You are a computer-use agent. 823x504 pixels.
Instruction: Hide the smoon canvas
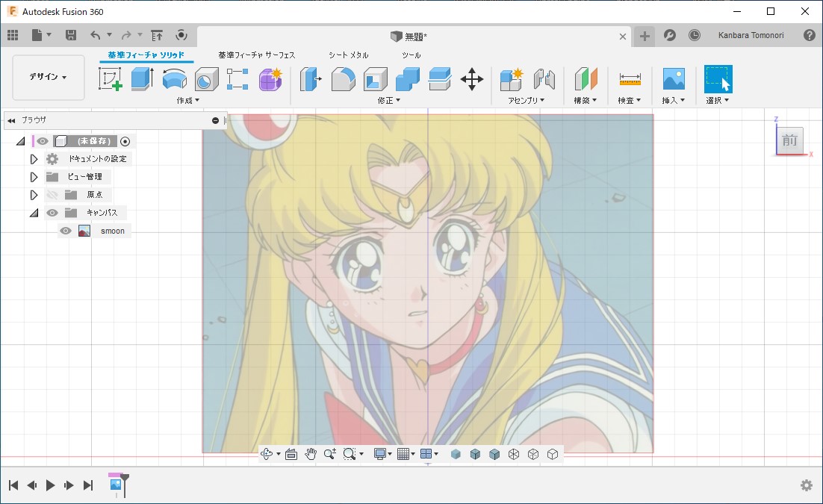point(65,231)
